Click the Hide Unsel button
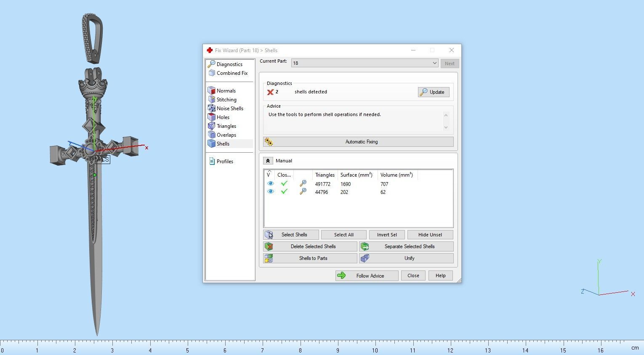Image resolution: width=644 pixels, height=355 pixels. click(x=430, y=235)
